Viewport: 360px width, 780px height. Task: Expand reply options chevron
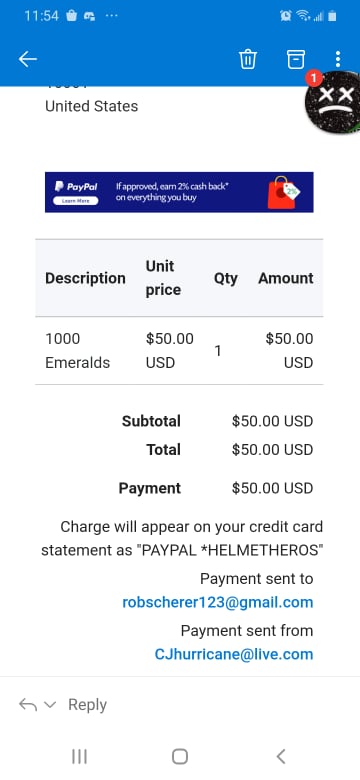click(50, 704)
